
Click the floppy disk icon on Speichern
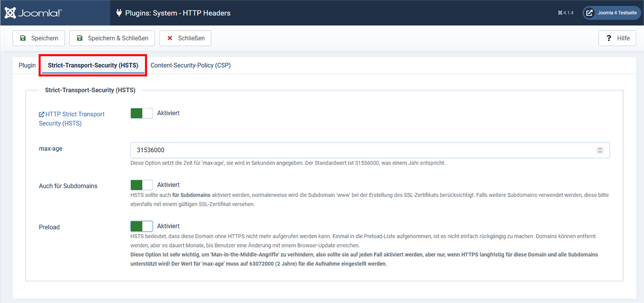tap(23, 38)
